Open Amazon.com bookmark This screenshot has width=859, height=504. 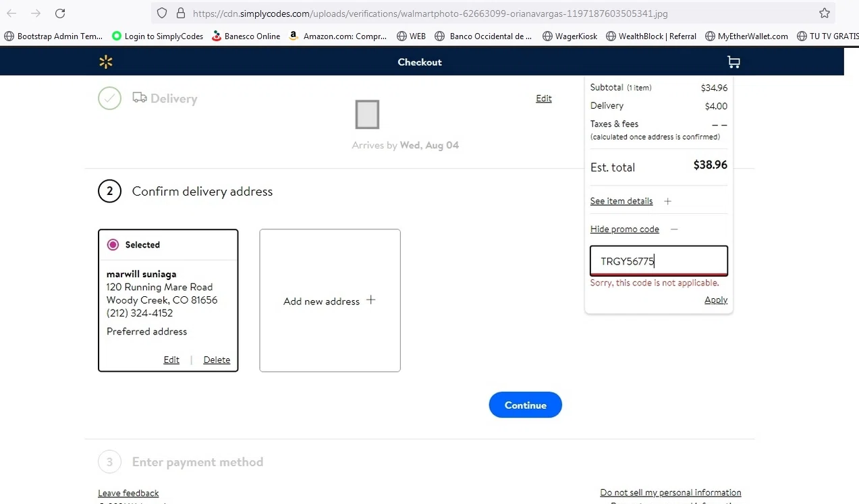[x=338, y=36]
